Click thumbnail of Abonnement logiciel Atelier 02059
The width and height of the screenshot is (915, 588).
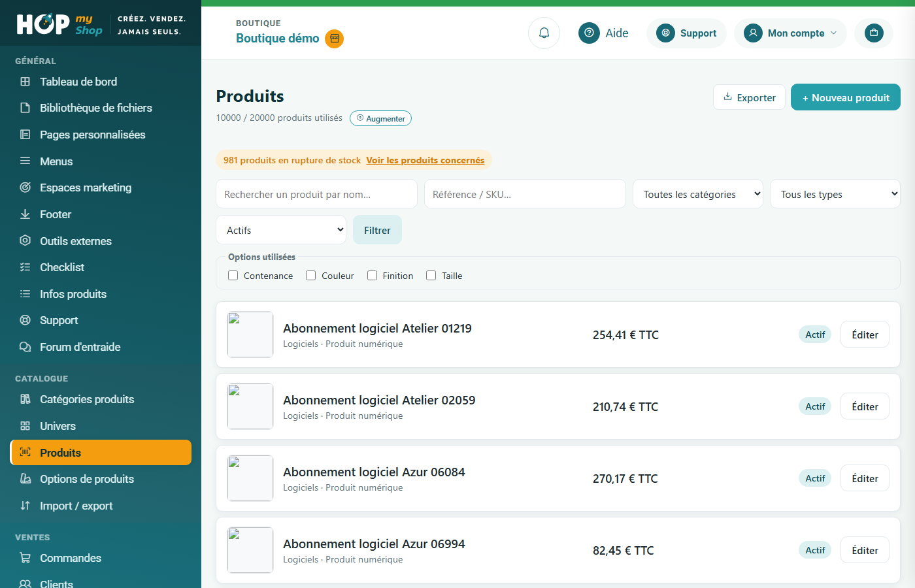tap(250, 406)
